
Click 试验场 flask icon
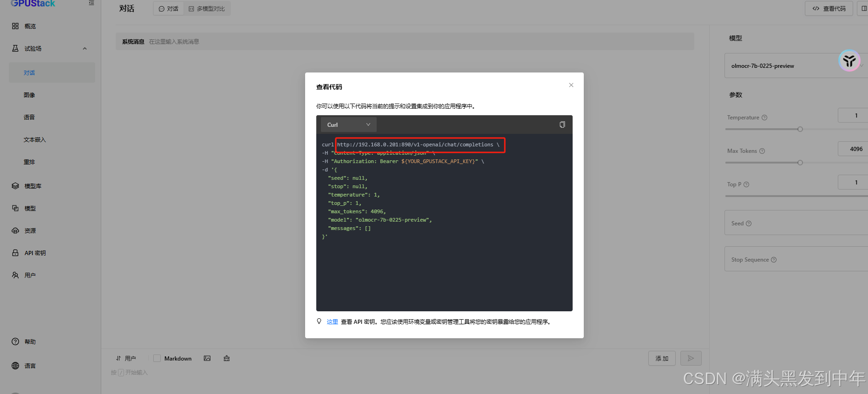(x=15, y=48)
